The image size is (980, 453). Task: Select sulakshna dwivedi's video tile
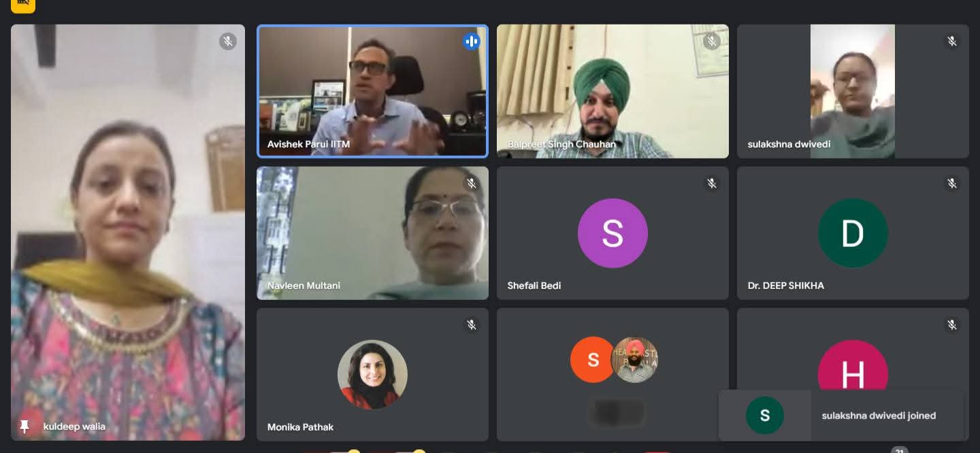853,91
